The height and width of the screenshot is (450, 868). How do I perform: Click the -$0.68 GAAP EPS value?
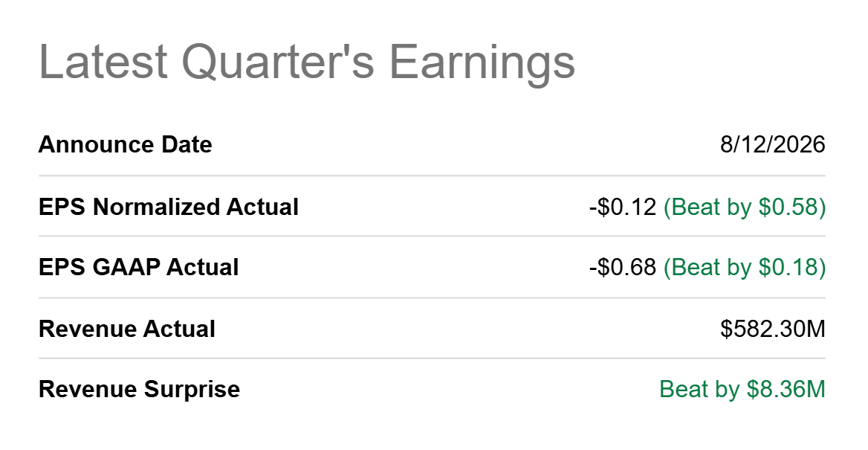(x=623, y=267)
